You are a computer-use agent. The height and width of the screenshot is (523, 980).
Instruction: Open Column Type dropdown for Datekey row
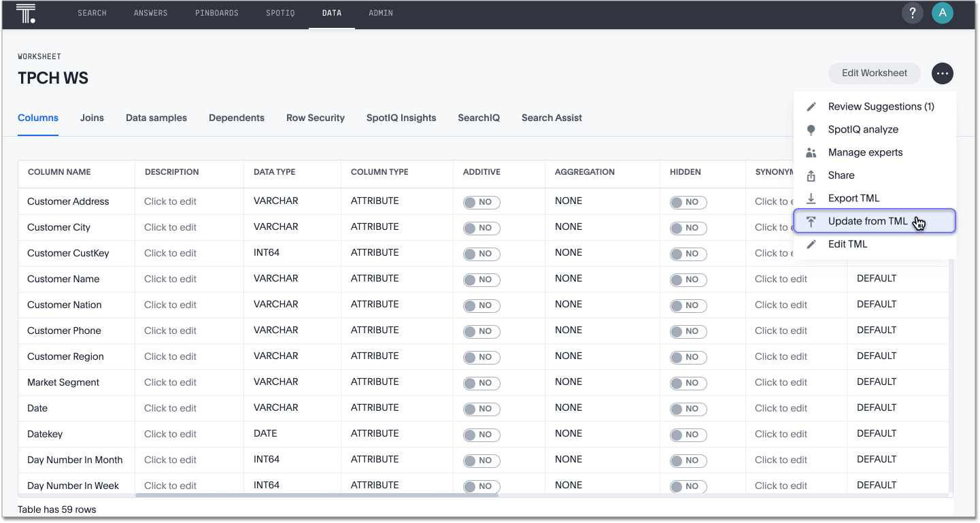tap(375, 434)
